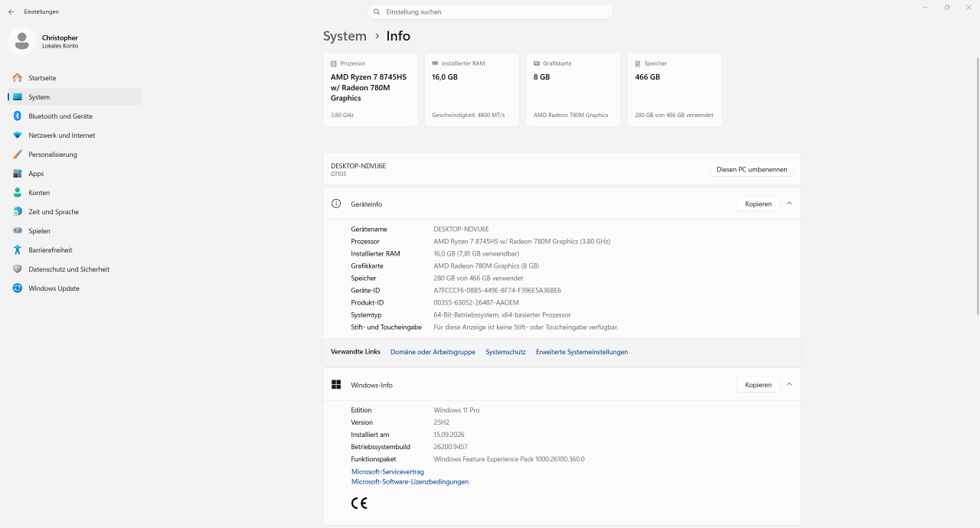Open the Personalisierung settings
The image size is (980, 528).
74,155
